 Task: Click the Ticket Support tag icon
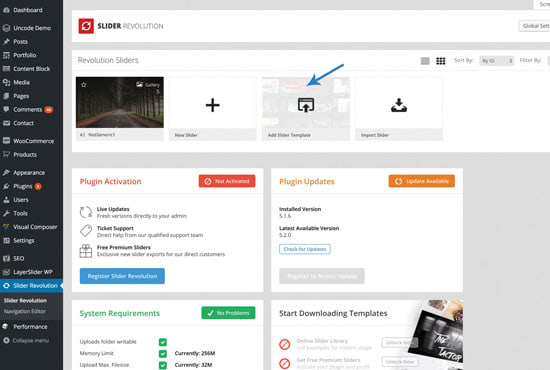pos(86,231)
